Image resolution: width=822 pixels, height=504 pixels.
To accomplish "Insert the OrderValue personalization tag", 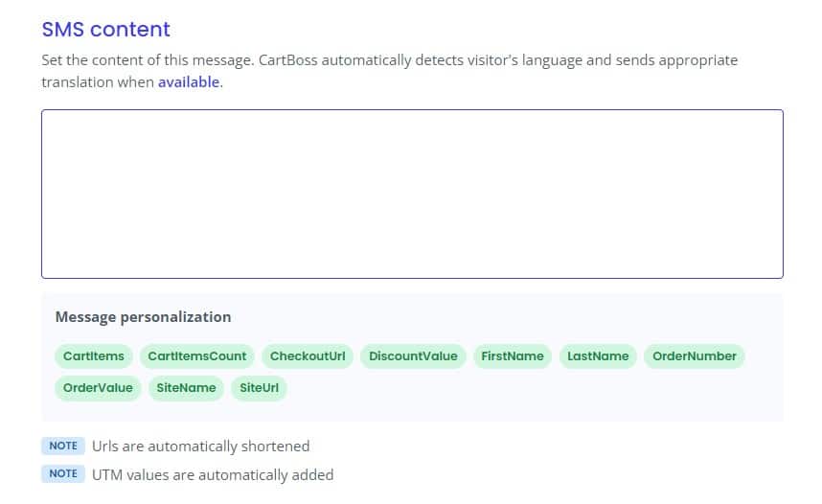I will click(98, 388).
